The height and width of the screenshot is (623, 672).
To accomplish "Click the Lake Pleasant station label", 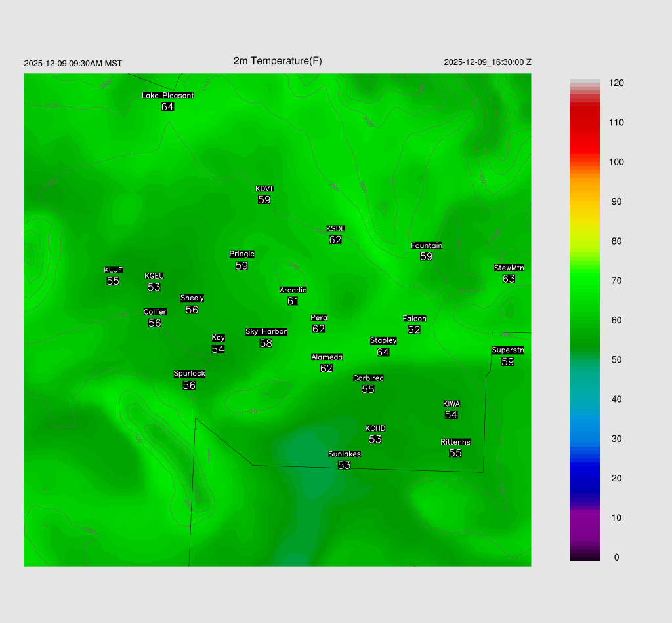I will (x=168, y=96).
